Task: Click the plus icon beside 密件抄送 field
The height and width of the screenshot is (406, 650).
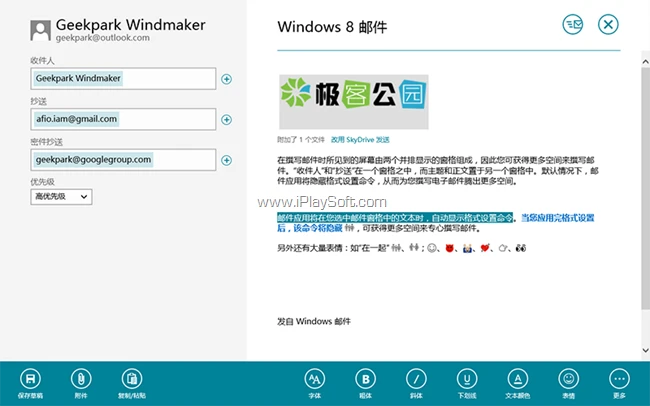Action: 226,160
